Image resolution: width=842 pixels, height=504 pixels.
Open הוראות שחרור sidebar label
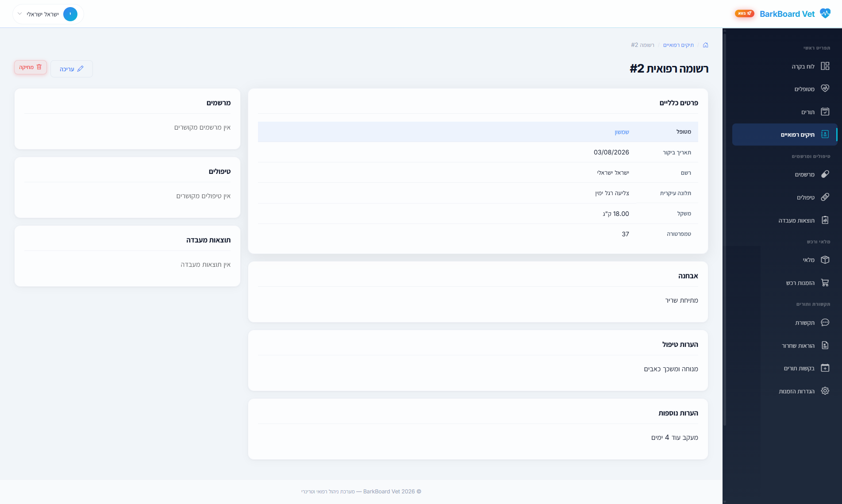pyautogui.click(x=798, y=346)
